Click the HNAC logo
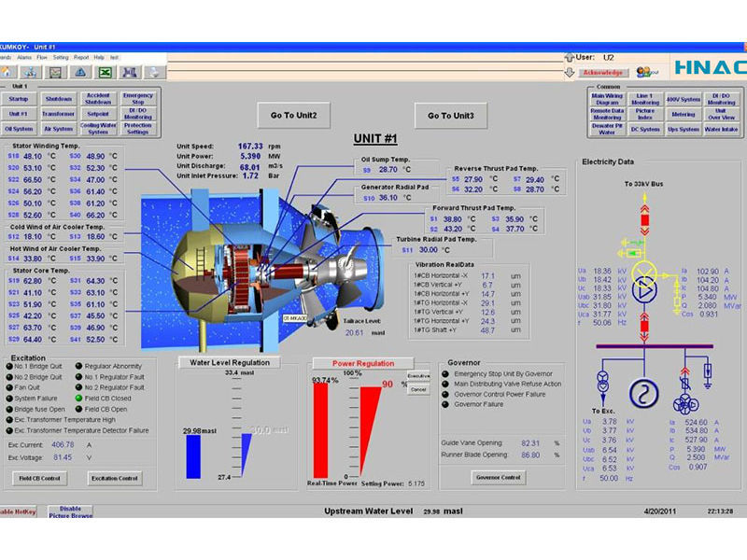The height and width of the screenshot is (560, 747). tap(710, 67)
